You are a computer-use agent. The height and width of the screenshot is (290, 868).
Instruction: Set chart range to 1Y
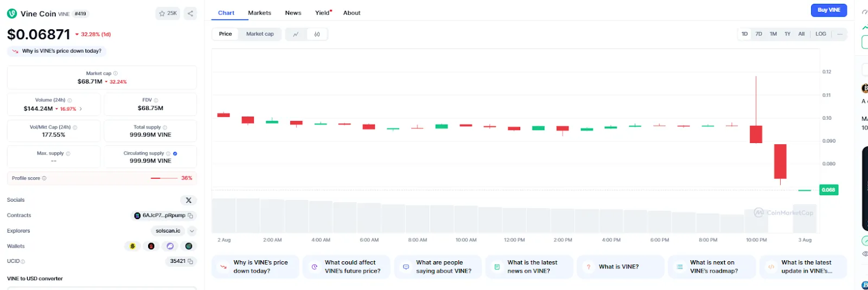click(787, 34)
